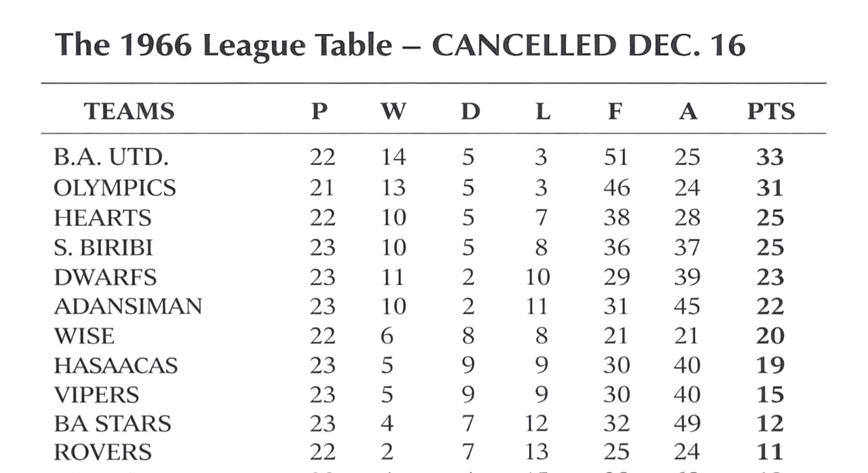Select the PTS column header
This screenshot has height=473, width=868.
(771, 111)
